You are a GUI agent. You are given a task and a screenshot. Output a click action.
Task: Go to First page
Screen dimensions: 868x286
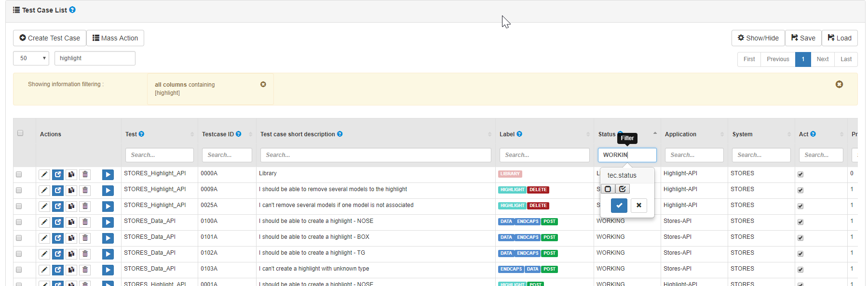pos(749,59)
